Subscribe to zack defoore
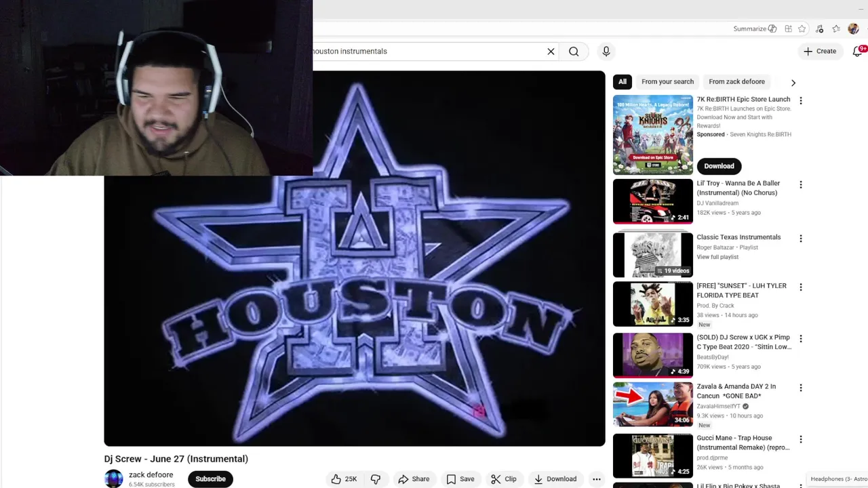 point(210,479)
